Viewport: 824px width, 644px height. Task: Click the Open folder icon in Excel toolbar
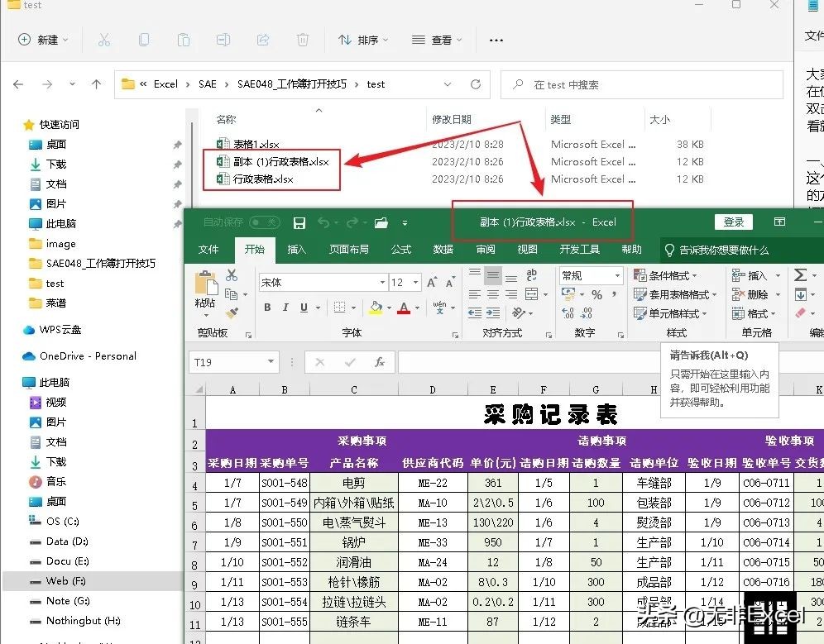pyautogui.click(x=381, y=222)
